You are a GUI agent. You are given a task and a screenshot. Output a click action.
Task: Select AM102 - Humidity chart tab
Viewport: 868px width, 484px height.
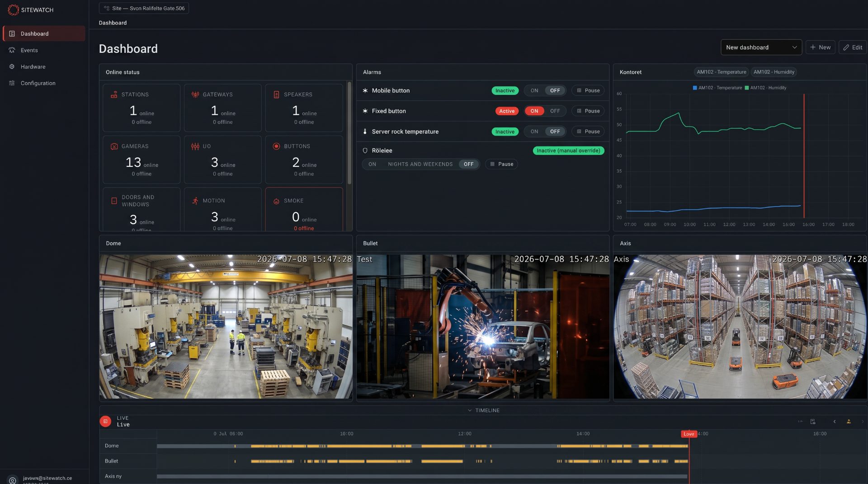(x=774, y=72)
